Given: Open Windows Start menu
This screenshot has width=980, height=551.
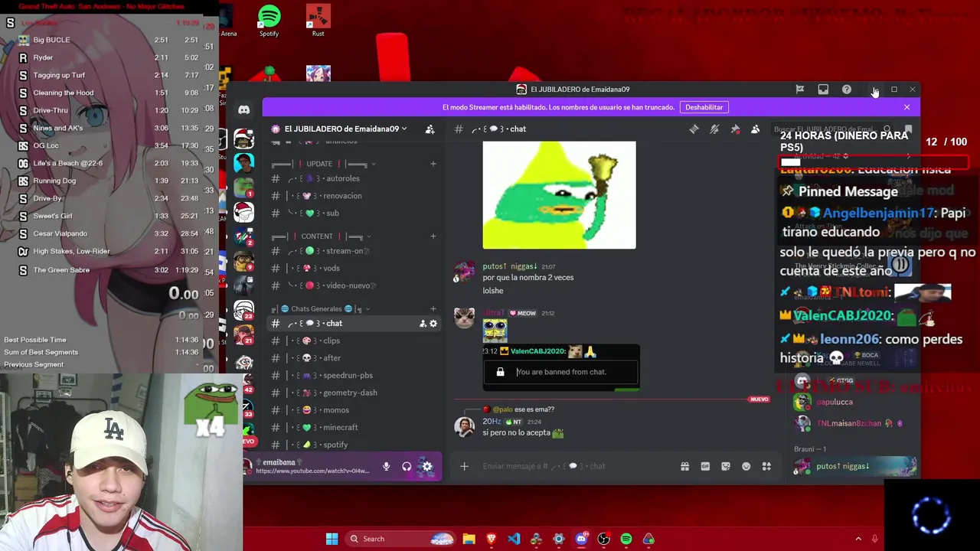Looking at the screenshot, I should point(332,539).
